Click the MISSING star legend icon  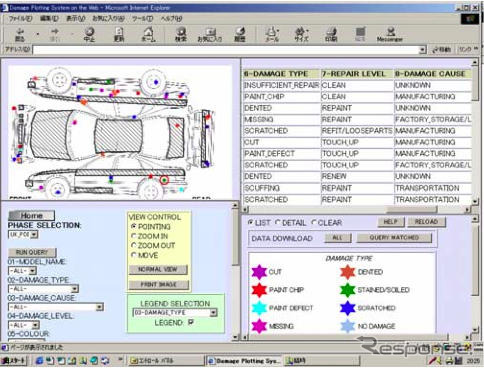pyautogui.click(x=259, y=326)
